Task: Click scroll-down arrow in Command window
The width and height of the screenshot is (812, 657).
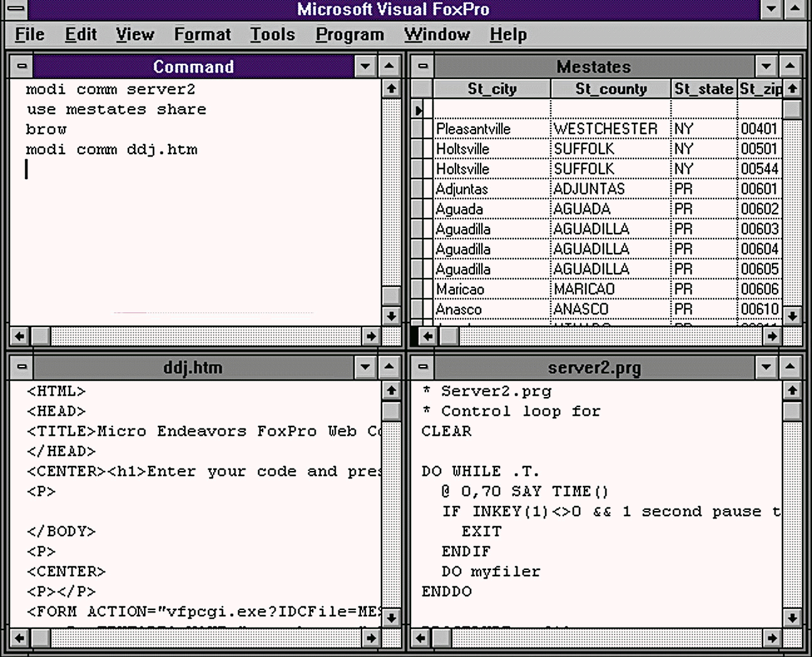Action: pos(391,316)
